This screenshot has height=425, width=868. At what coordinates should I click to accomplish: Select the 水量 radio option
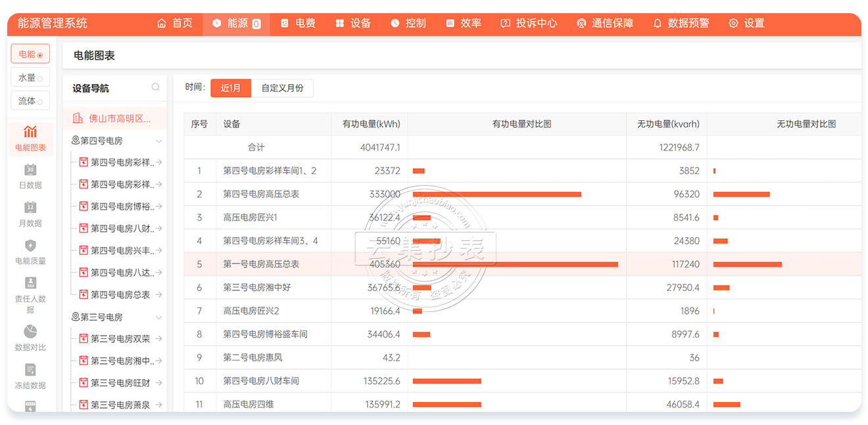tap(30, 78)
